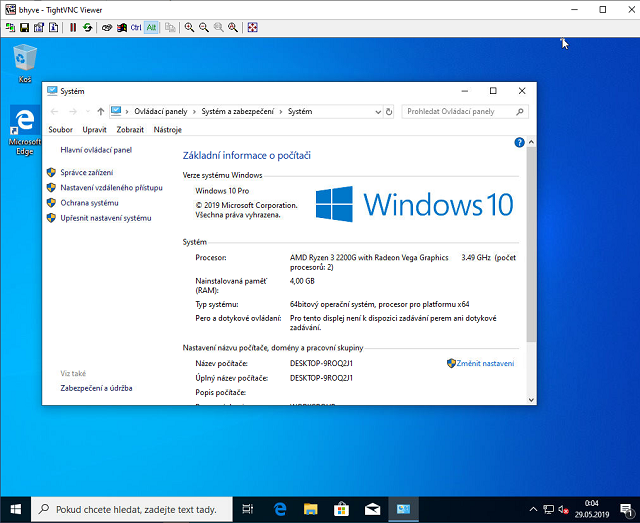
Task: Open the notification center icon
Action: point(626,509)
